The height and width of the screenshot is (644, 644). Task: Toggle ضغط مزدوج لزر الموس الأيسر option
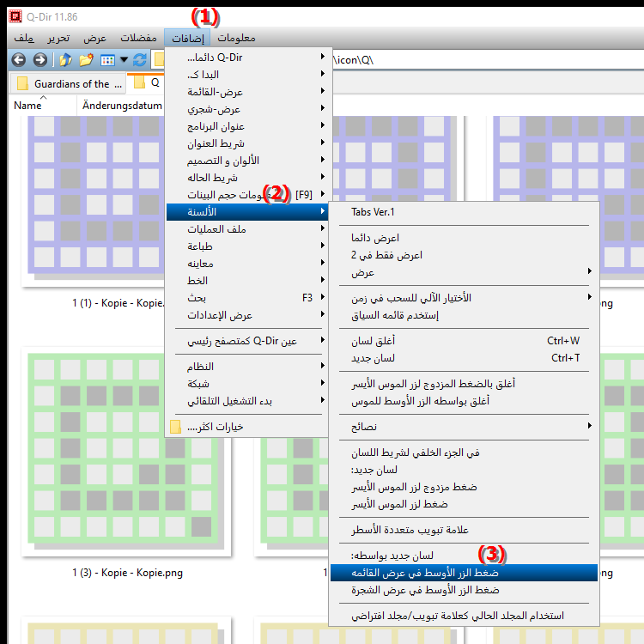(464, 487)
